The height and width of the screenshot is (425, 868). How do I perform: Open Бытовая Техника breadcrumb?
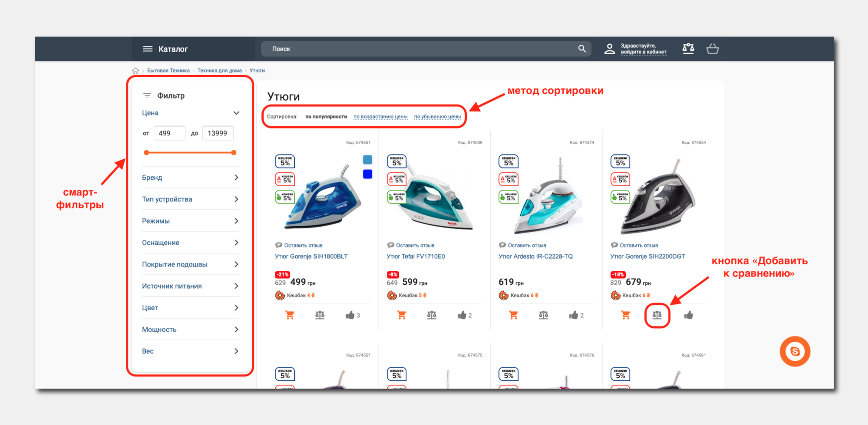coord(168,70)
